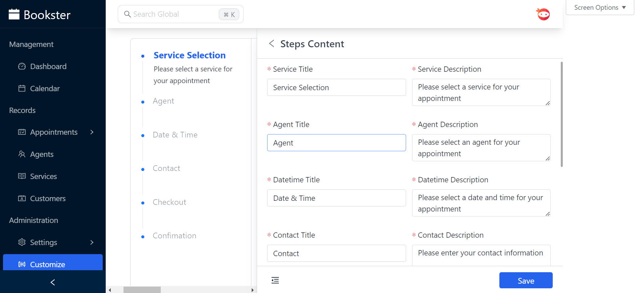
Task: Select the Date & Time step
Action: point(175,135)
